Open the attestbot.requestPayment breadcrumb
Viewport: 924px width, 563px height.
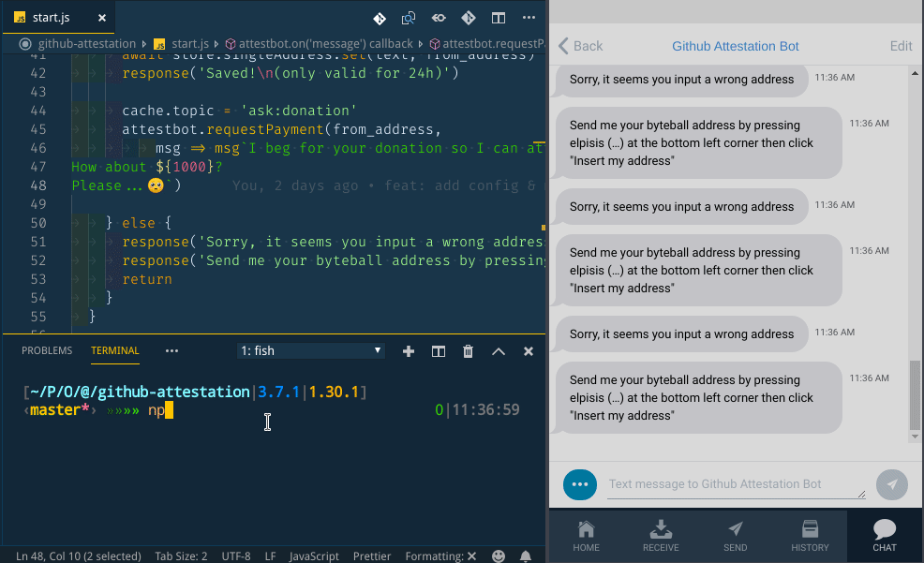[x=486, y=44]
